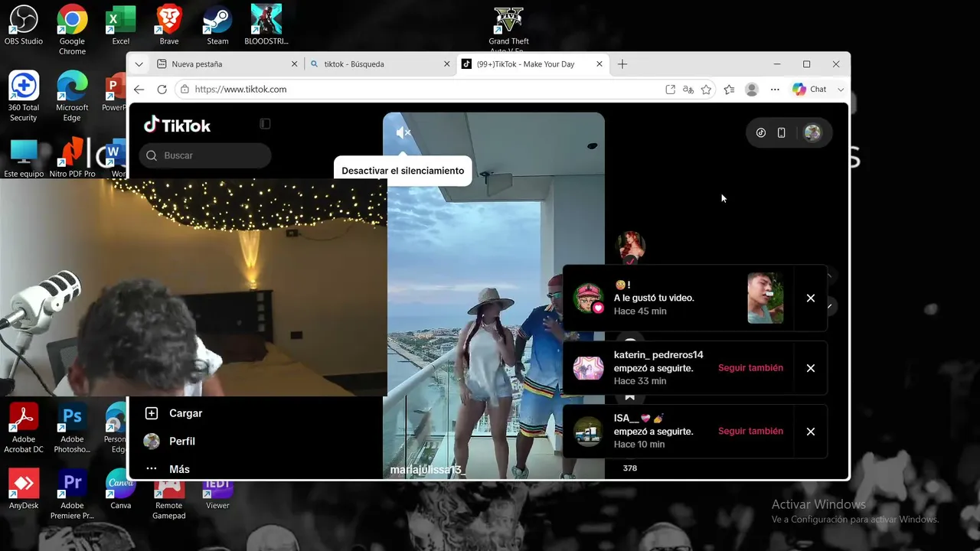Open the BLOODSTRIKE desktop shortcut
The image size is (980, 551).
[266, 26]
